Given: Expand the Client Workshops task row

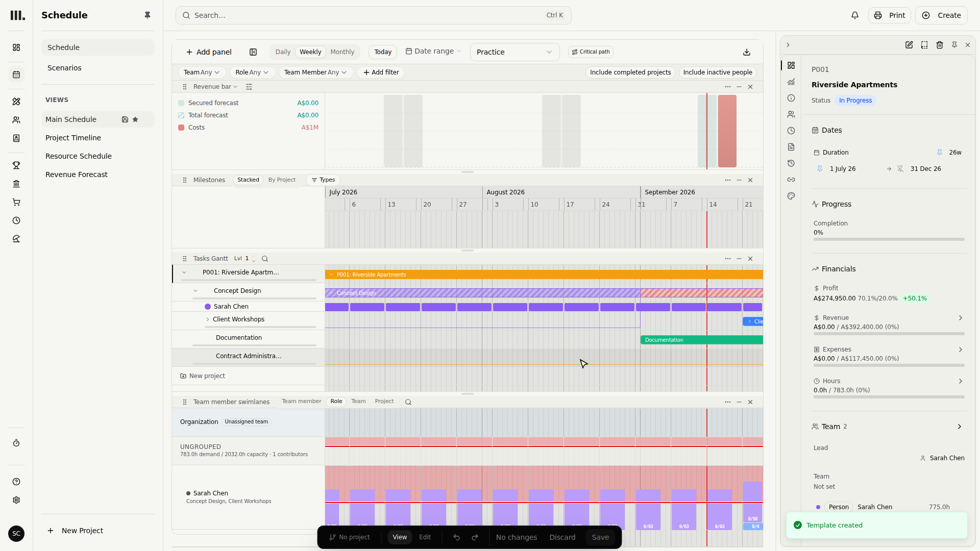Looking at the screenshot, I should pos(208,319).
